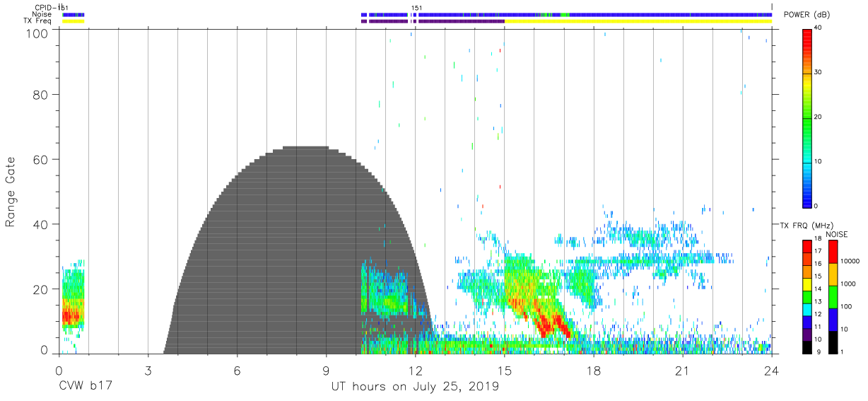Click the 151 CPID marker near hour 12
868x401 pixels.
(416, 8)
